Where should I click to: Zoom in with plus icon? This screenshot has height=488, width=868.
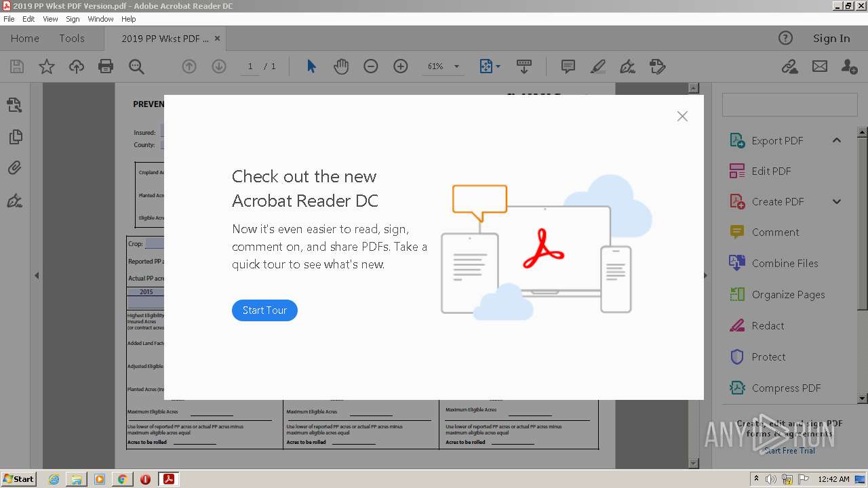point(401,66)
